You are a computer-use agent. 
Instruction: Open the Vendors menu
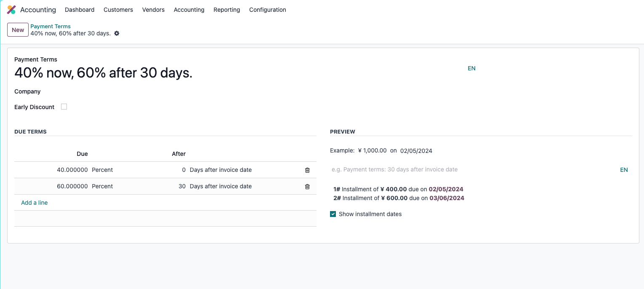[x=153, y=10]
